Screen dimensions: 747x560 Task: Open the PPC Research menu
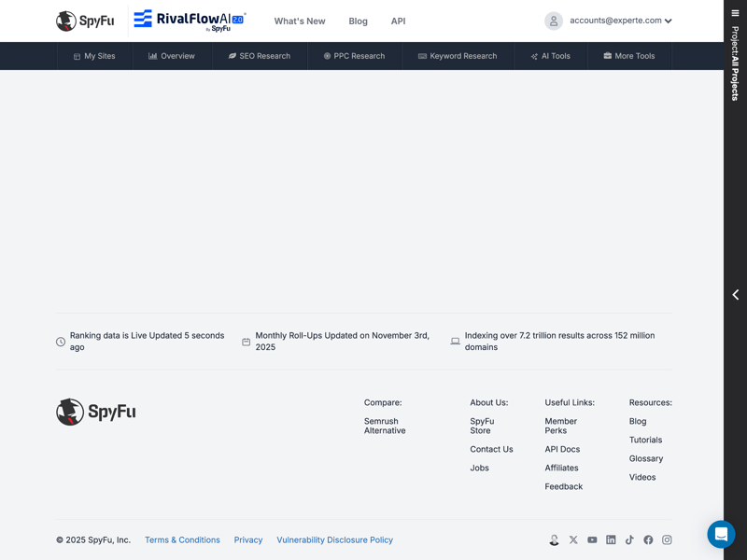pos(354,56)
